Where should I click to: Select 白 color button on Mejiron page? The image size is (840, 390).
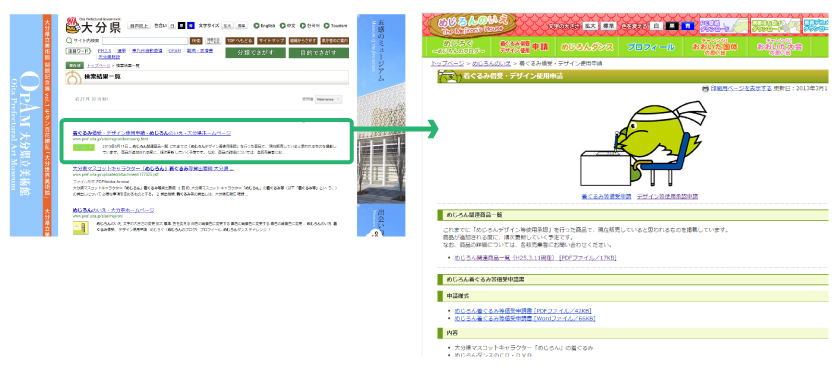[x=656, y=25]
